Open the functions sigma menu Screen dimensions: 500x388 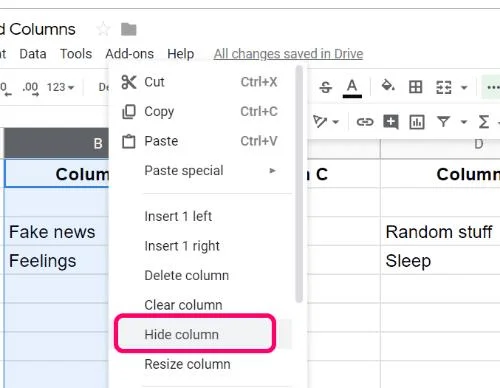484,122
